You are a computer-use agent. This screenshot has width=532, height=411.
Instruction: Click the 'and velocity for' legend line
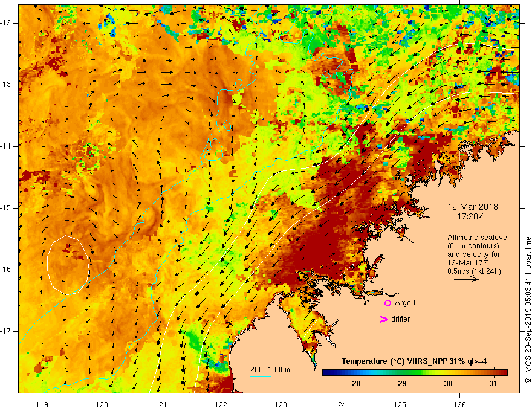[473, 254]
